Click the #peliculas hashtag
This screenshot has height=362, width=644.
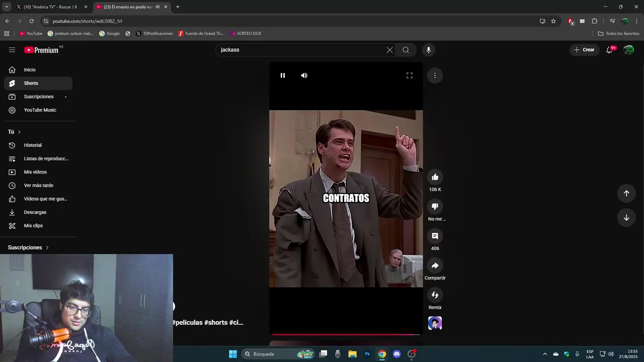pyautogui.click(x=187, y=323)
